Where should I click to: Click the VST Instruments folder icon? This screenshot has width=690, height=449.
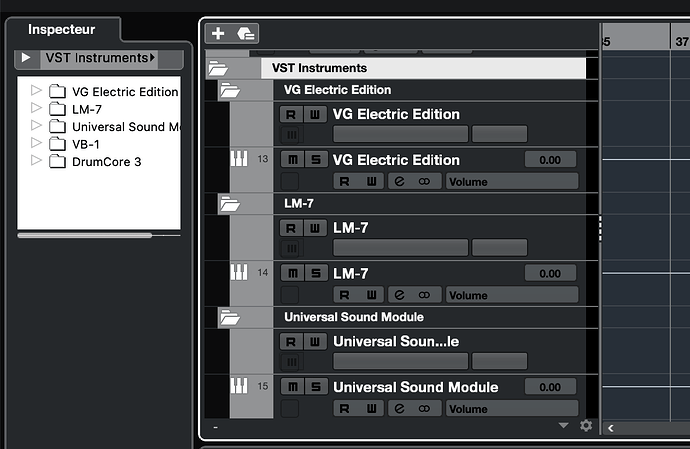point(218,69)
